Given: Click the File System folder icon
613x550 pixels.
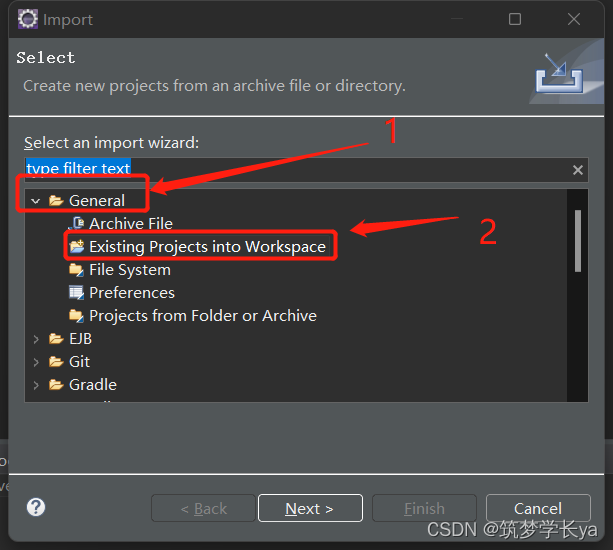Looking at the screenshot, I should pyautogui.click(x=77, y=270).
